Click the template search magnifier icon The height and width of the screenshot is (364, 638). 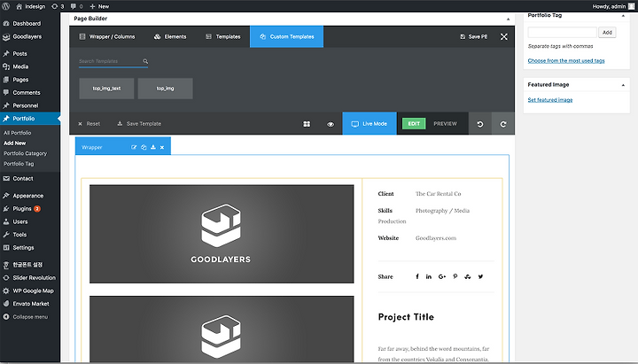[145, 61]
